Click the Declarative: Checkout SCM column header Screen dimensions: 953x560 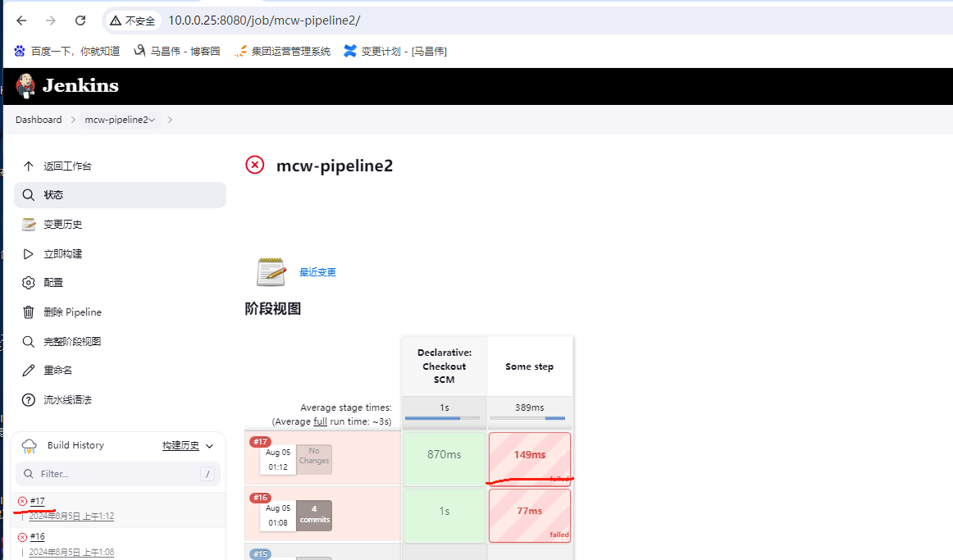click(x=445, y=366)
